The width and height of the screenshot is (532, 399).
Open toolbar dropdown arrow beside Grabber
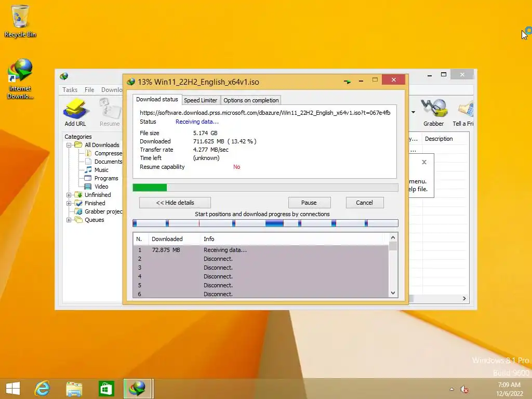pyautogui.click(x=413, y=112)
